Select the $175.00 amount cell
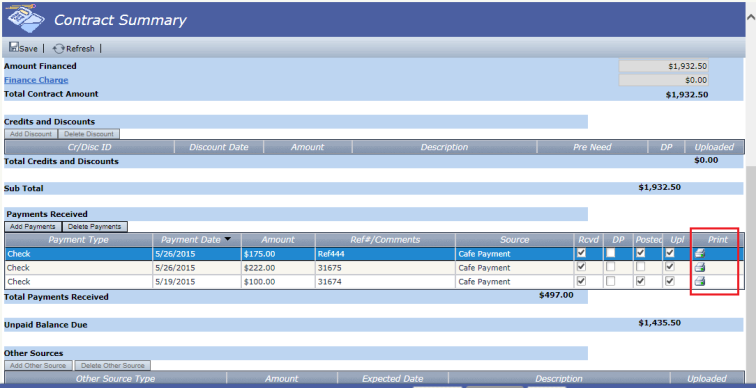756x388 pixels. (x=278, y=254)
